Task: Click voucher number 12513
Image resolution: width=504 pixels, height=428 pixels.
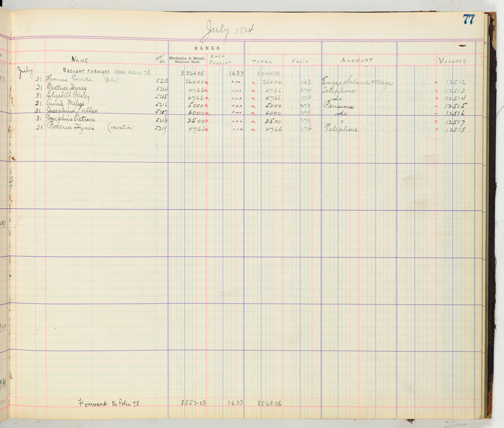Action: pos(455,91)
